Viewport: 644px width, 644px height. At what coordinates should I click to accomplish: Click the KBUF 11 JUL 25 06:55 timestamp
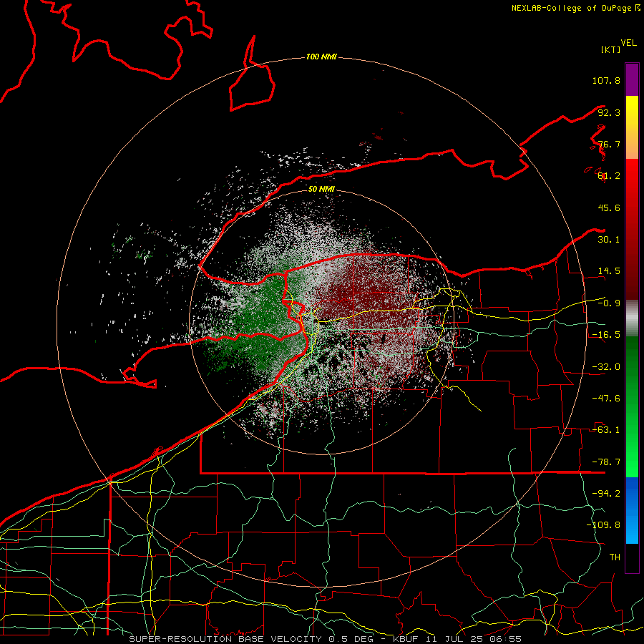tap(457, 639)
